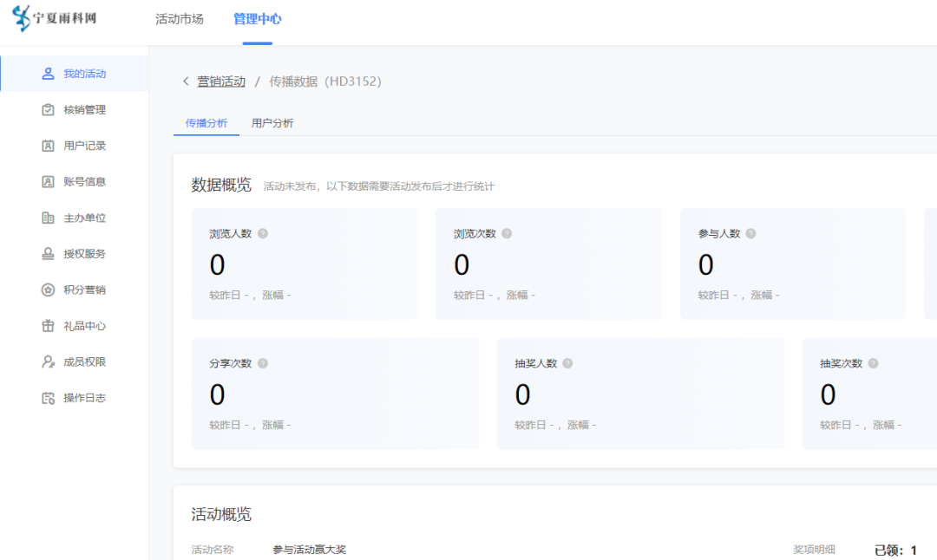Click help icon beside 参与人数
Screen dimensions: 937x560
[x=751, y=233]
